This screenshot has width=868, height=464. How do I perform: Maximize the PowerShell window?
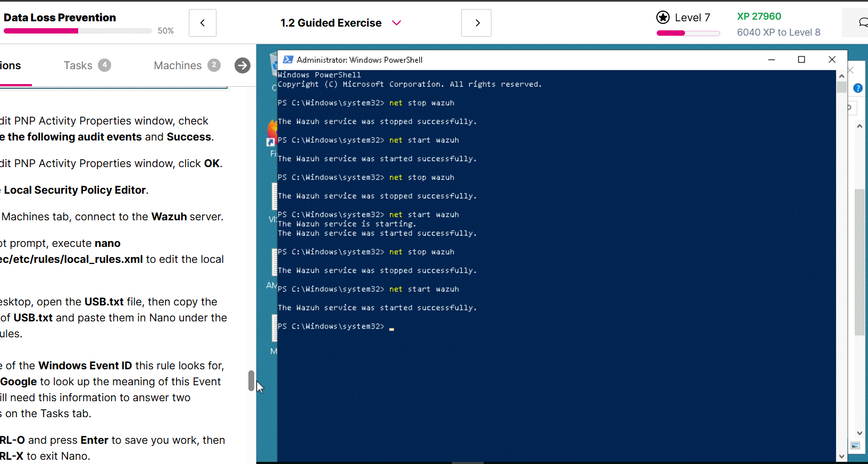click(801, 60)
